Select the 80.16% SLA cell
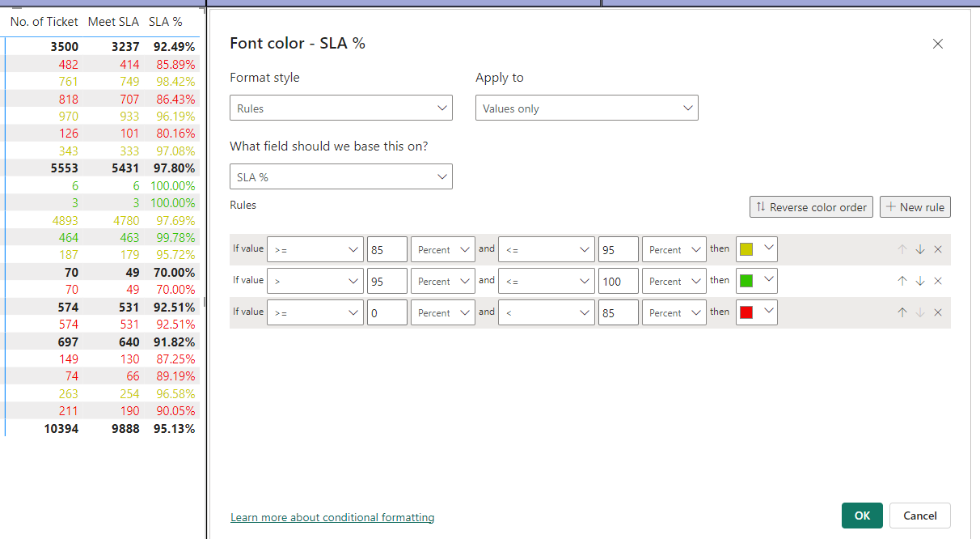 175,133
